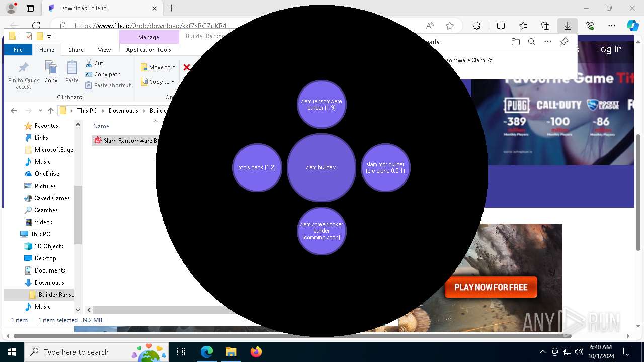Click the Name column header
This screenshot has width=644, height=362.
[x=101, y=126]
